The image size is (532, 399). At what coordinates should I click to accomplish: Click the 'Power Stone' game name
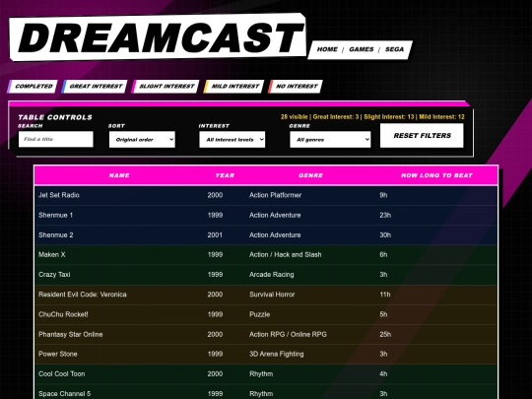58,354
